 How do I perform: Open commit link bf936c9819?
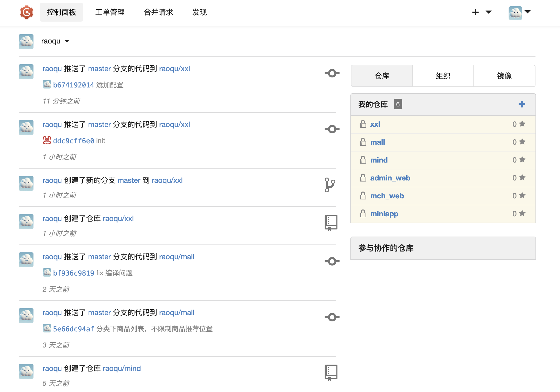(74, 273)
